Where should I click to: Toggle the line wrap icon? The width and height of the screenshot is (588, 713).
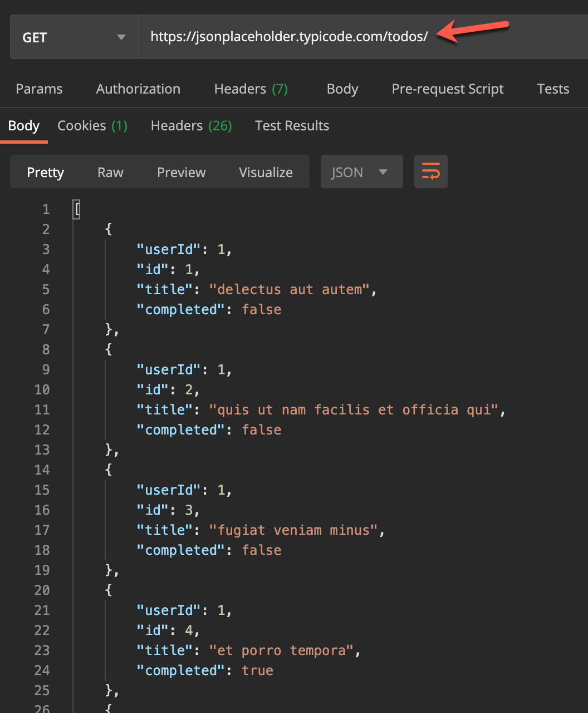[x=430, y=172]
